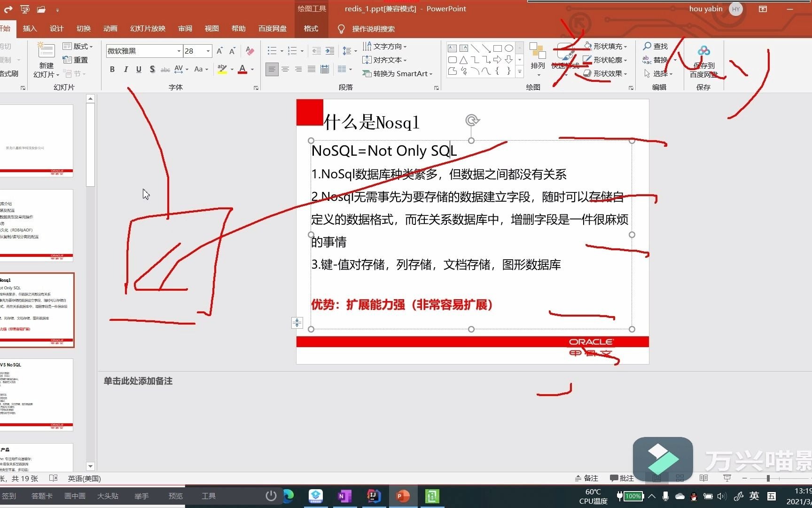Open PowerPoint in Windows taskbar
This screenshot has height=508, width=812.
coord(403,496)
